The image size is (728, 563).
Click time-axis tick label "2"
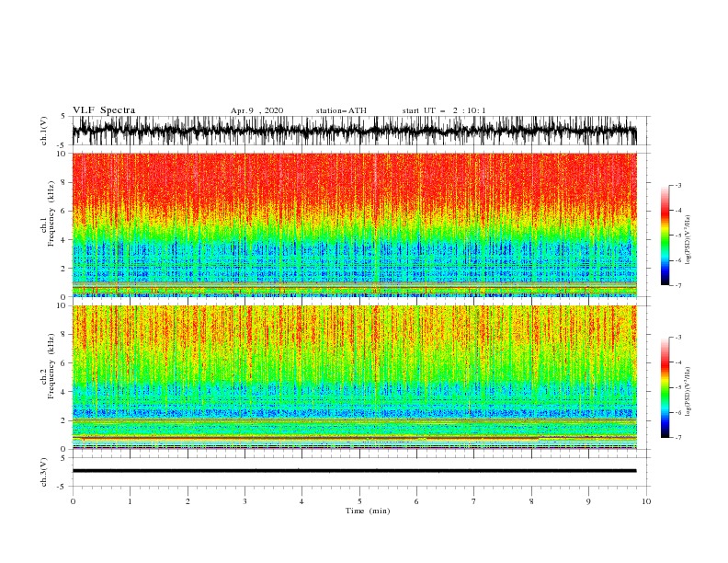tap(188, 501)
